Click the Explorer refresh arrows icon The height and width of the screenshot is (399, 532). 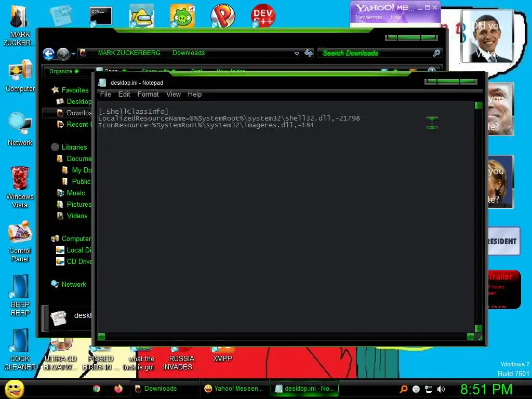click(309, 53)
